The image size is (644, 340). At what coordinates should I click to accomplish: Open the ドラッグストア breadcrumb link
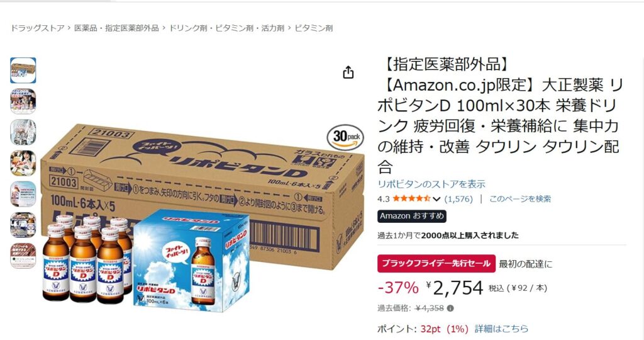[37, 28]
